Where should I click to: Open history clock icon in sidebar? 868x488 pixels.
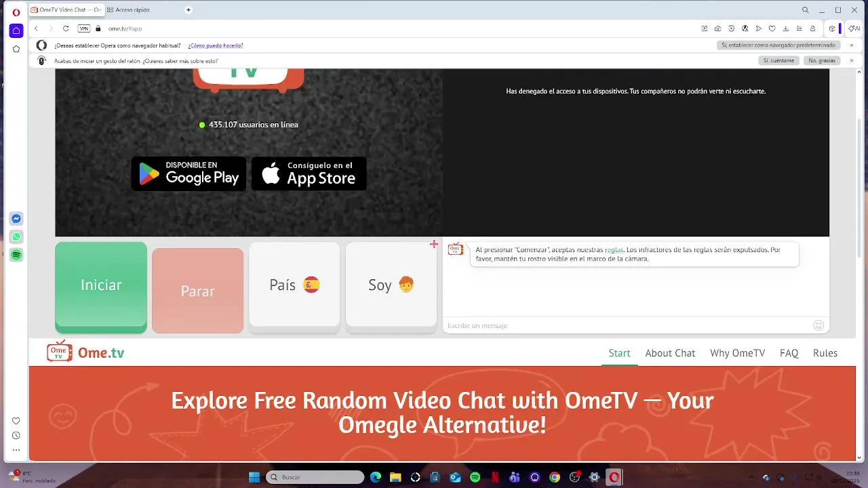pyautogui.click(x=16, y=435)
